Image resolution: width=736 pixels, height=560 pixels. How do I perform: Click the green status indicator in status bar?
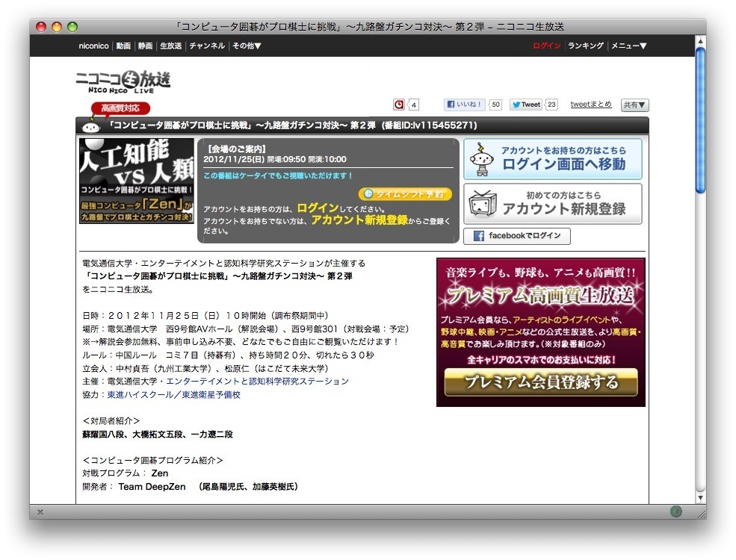(676, 511)
